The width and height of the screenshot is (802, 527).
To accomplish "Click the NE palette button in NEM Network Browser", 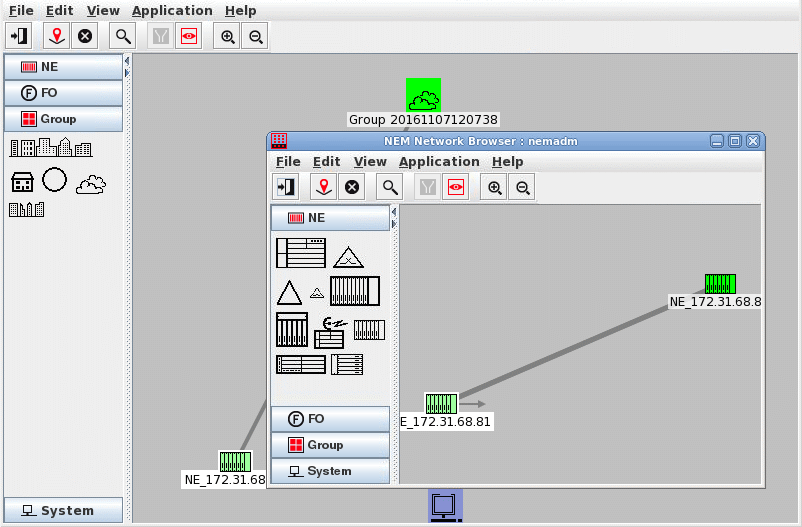I will click(x=330, y=217).
